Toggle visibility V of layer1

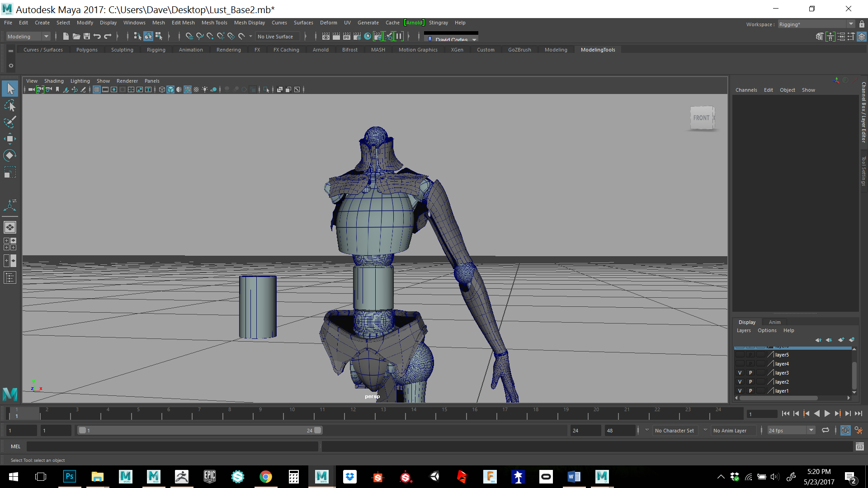pyautogui.click(x=740, y=391)
